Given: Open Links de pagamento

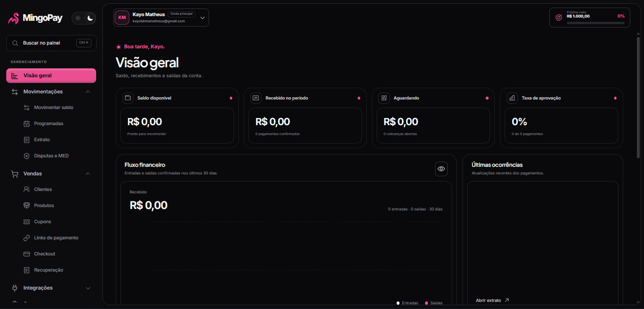Looking at the screenshot, I should (x=56, y=238).
